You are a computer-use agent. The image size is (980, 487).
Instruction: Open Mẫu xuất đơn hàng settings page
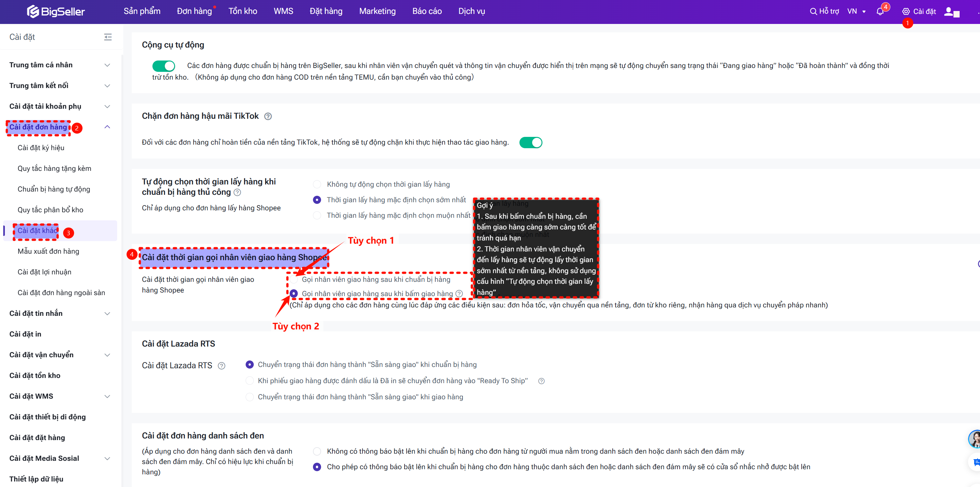point(48,251)
